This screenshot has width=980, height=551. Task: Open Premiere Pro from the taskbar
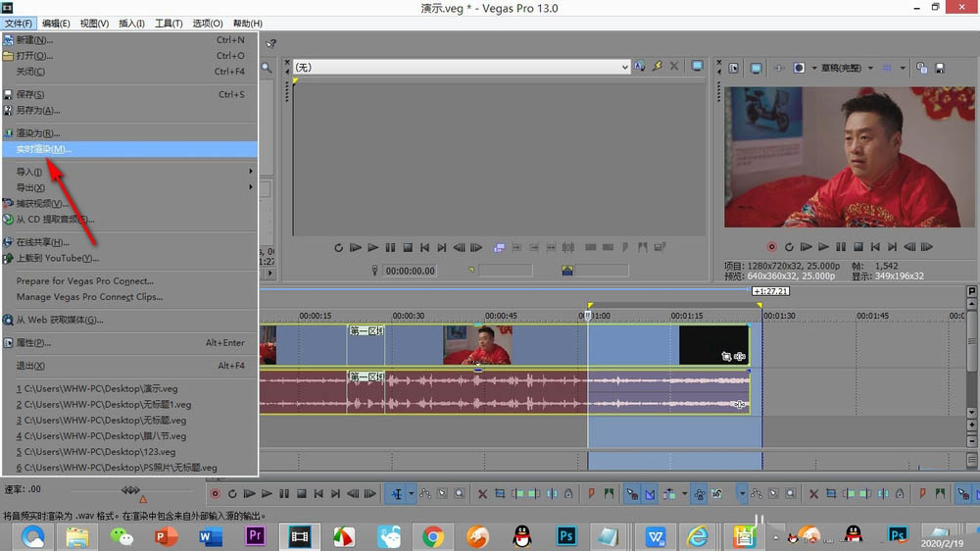(x=255, y=536)
